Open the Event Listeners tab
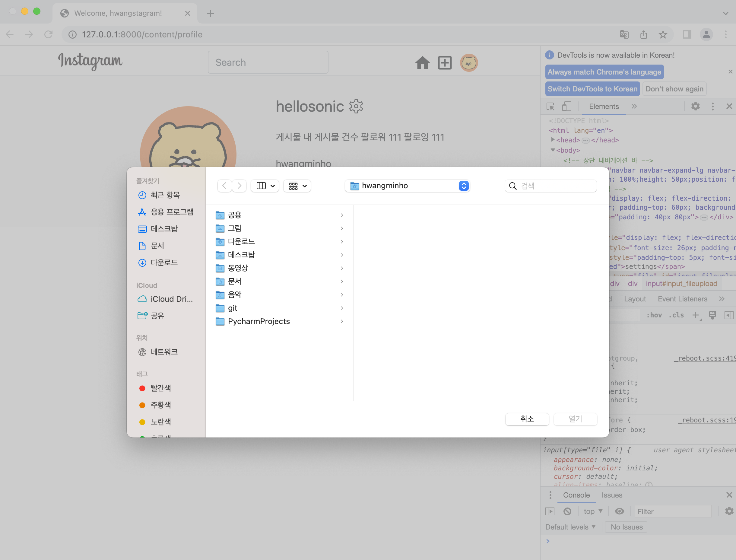 point(682,299)
